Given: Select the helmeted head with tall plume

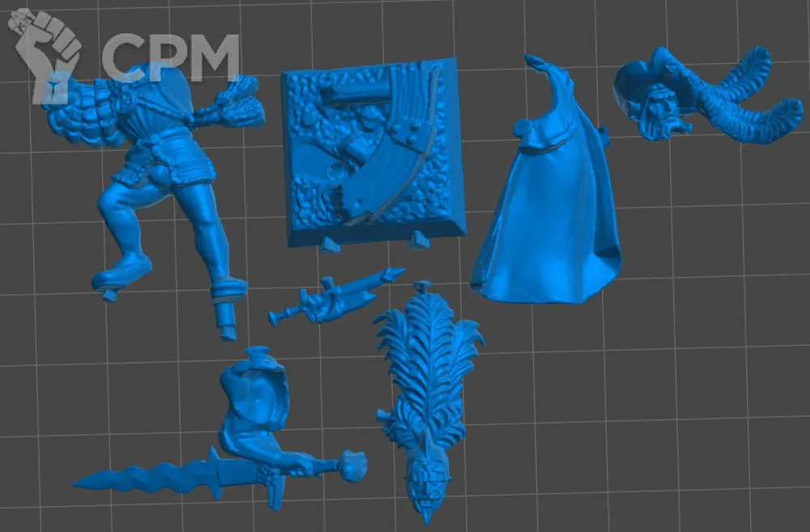Looking at the screenshot, I should coord(428,400).
